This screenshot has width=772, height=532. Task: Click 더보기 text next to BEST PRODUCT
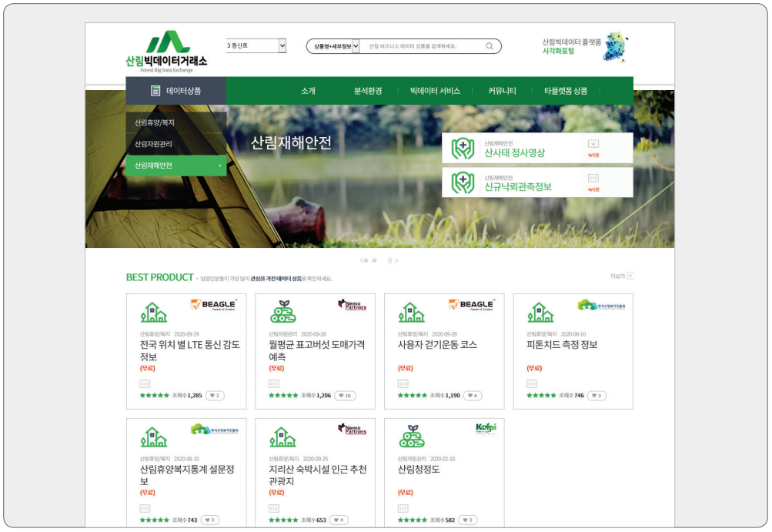click(617, 276)
